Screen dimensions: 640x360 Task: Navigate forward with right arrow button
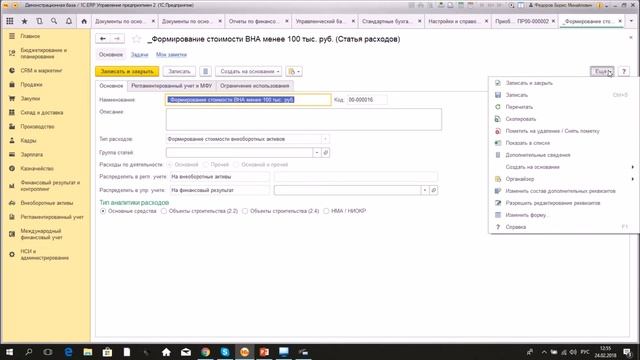pos(117,39)
